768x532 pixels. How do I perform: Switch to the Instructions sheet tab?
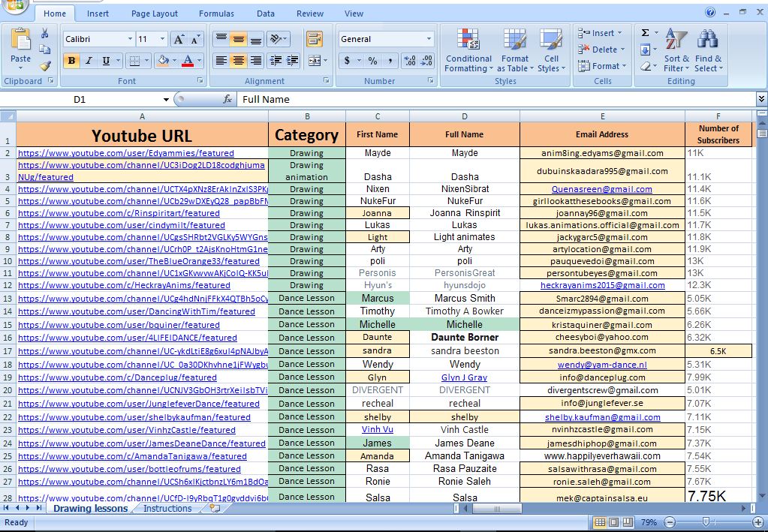[x=167, y=509]
